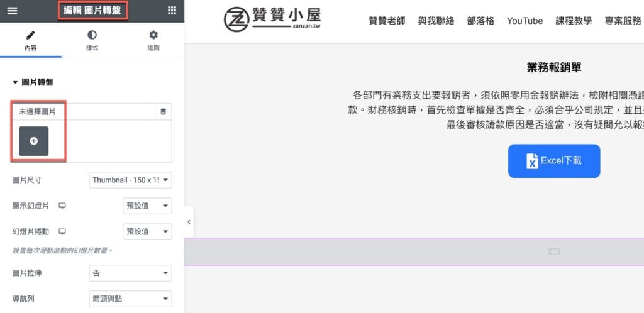
Task: Select the 業務報銷單 heading
Action: tap(554, 68)
